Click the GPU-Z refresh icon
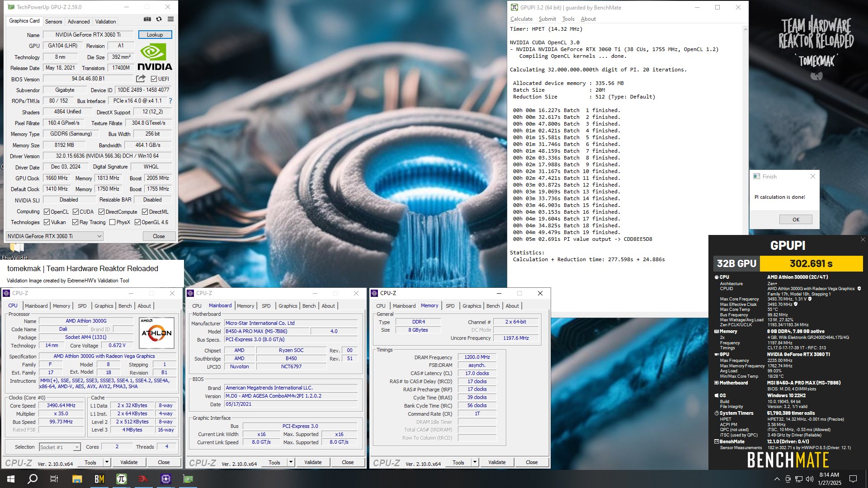The image size is (868, 488). pos(159,19)
